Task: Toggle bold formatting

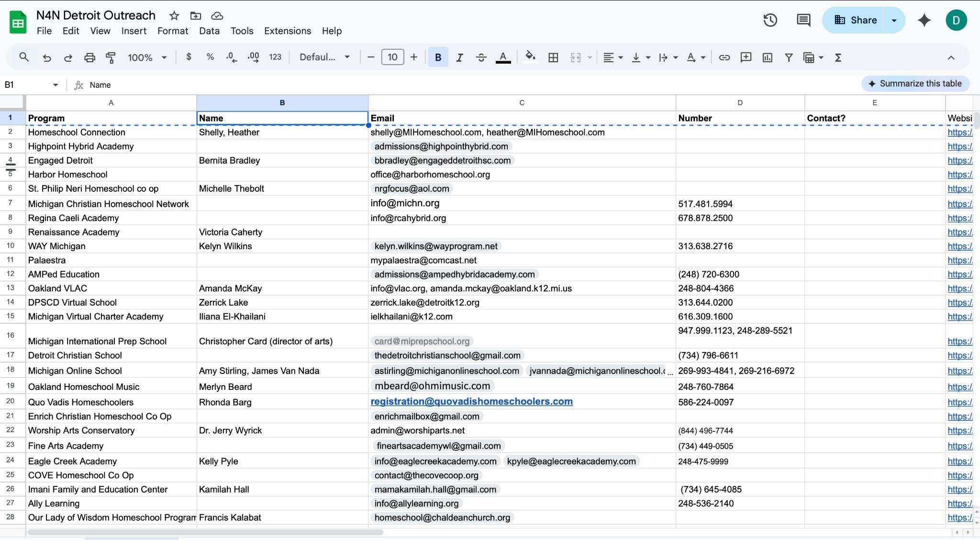Action: (x=438, y=57)
